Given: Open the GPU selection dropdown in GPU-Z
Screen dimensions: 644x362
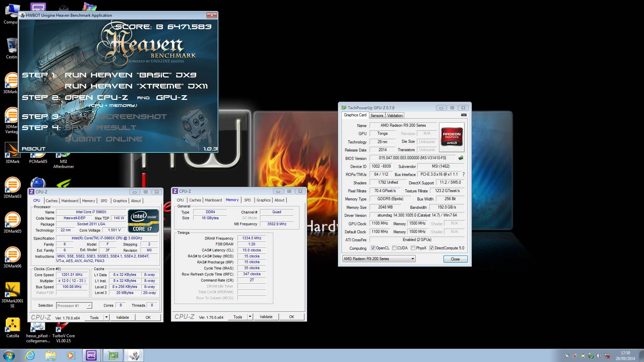Looking at the screenshot, I should pyautogui.click(x=379, y=259).
